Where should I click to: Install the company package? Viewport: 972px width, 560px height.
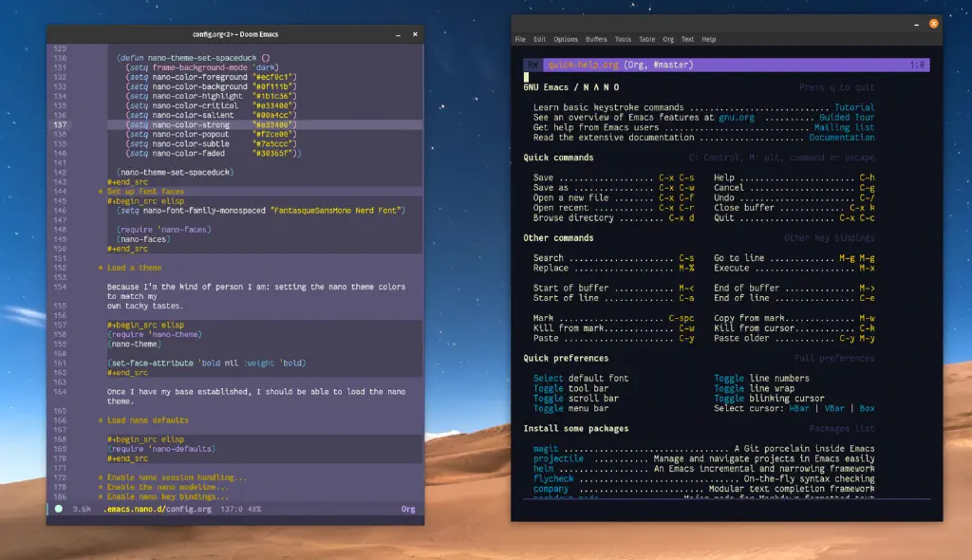[x=551, y=488]
